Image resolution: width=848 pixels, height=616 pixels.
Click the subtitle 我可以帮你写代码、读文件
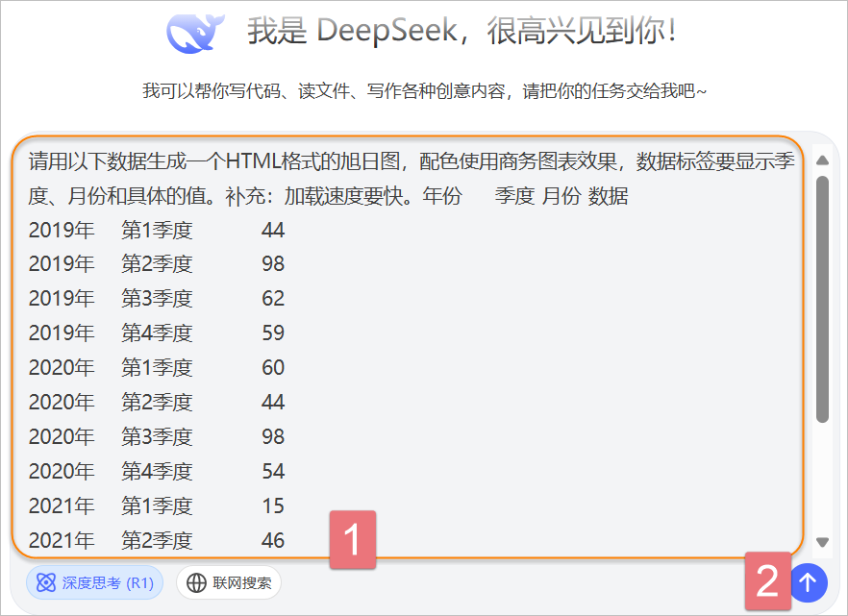tap(425, 90)
